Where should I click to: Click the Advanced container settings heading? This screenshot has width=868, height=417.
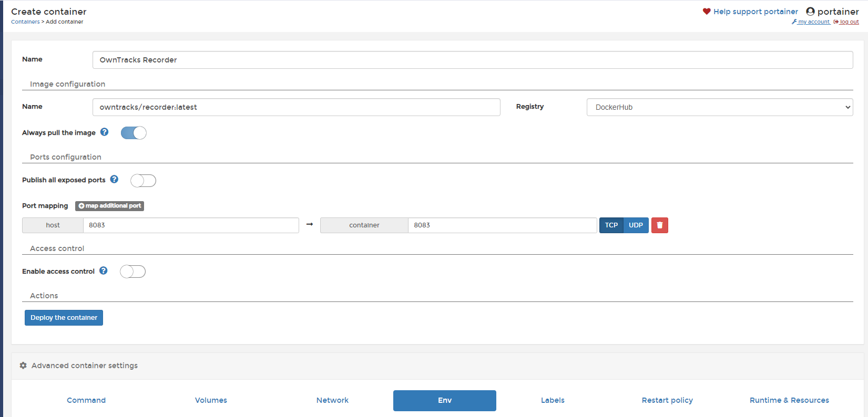pyautogui.click(x=85, y=366)
